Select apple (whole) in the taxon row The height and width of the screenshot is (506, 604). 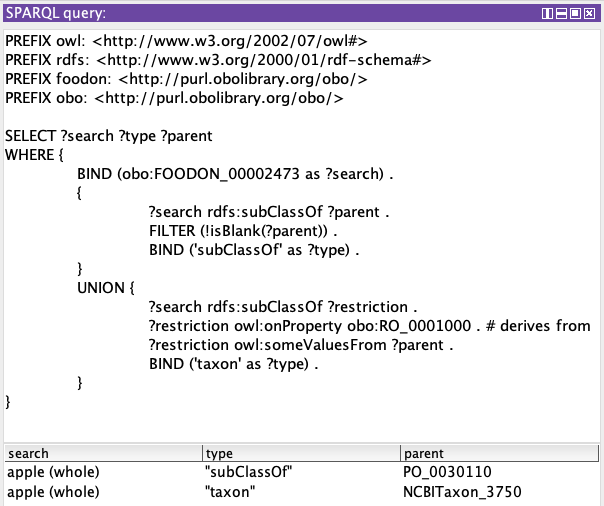coord(53,492)
